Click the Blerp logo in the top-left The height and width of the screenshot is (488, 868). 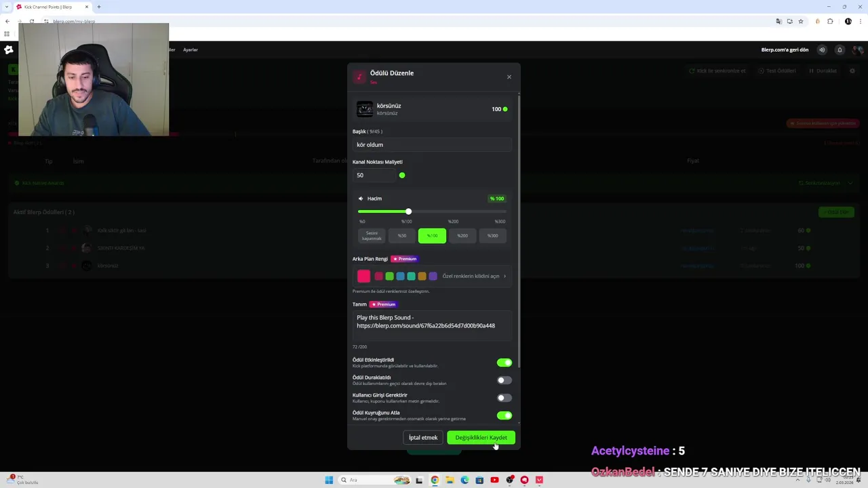tap(8, 49)
